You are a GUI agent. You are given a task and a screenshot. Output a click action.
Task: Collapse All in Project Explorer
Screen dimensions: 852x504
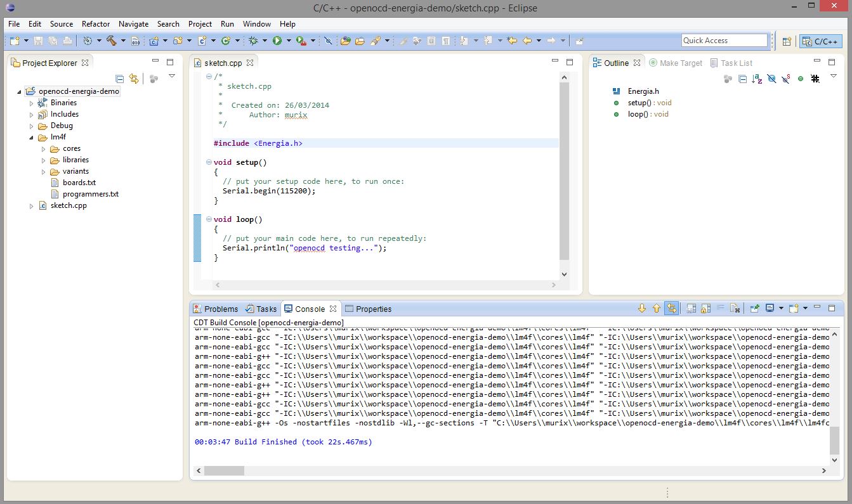tap(120, 79)
